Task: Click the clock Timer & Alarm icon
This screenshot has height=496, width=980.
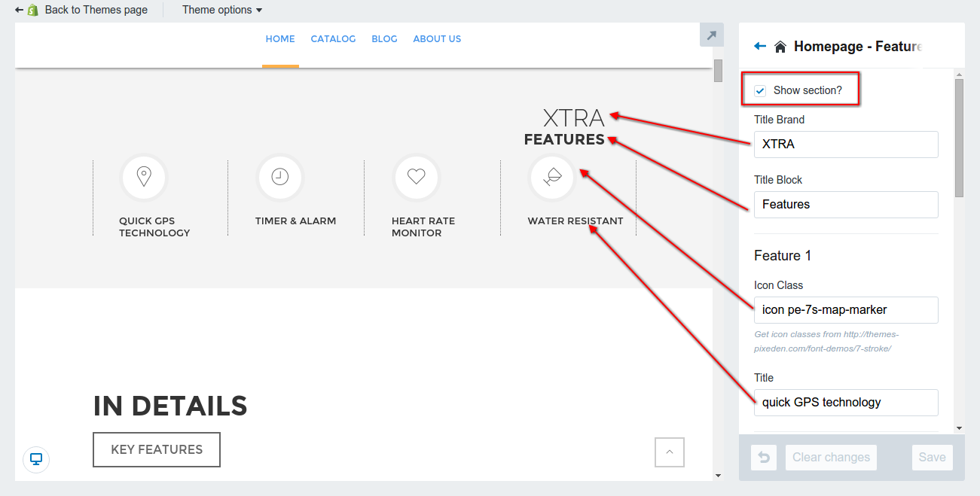Action: 280,177
